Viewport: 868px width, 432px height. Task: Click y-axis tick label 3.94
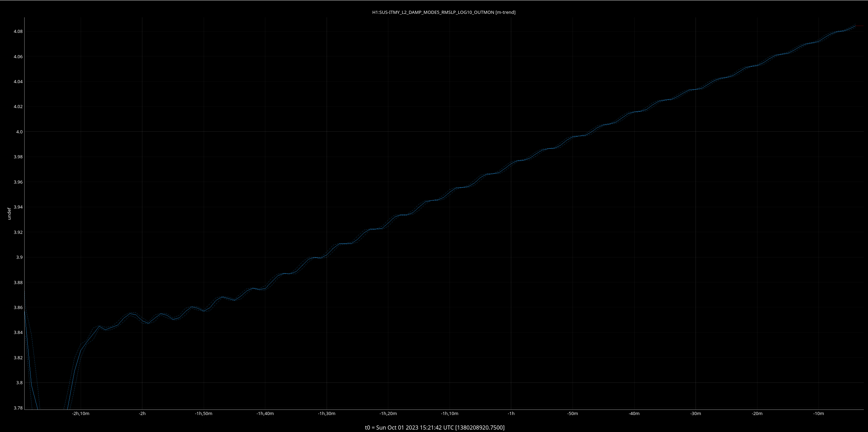click(x=18, y=207)
